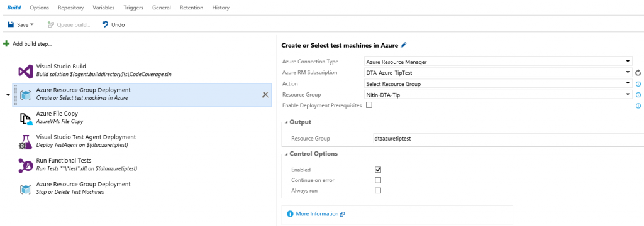Screen dimensions: 644x226
Task: Click the Azure Resource Group Deployment cube icon for Create or Select
Action: (x=26, y=95)
